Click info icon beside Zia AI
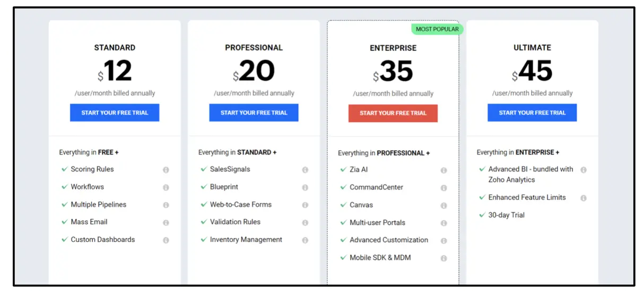 pos(443,170)
